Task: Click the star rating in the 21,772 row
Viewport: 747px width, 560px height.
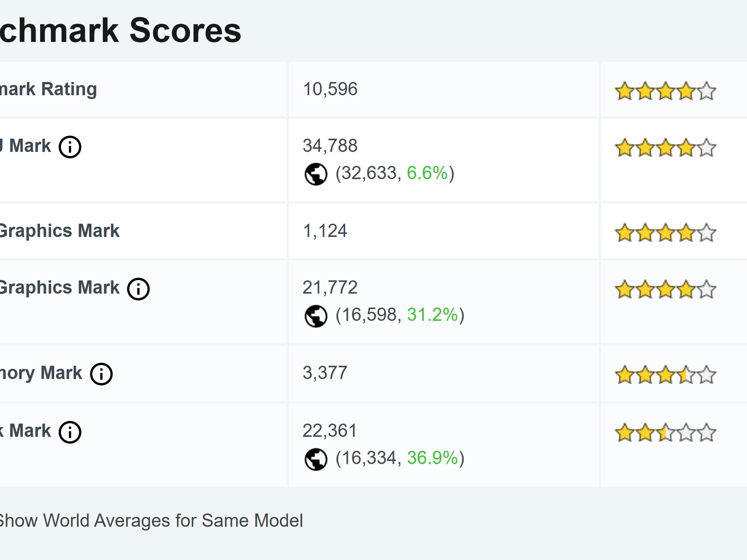Action: [666, 289]
